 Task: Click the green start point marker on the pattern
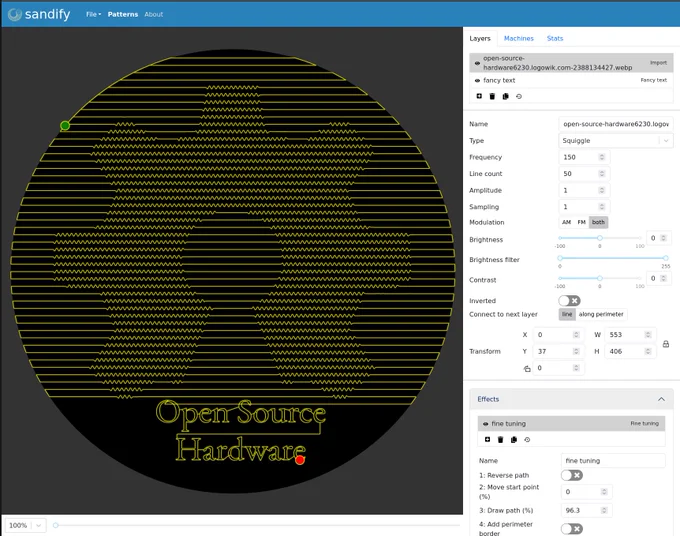(65, 126)
